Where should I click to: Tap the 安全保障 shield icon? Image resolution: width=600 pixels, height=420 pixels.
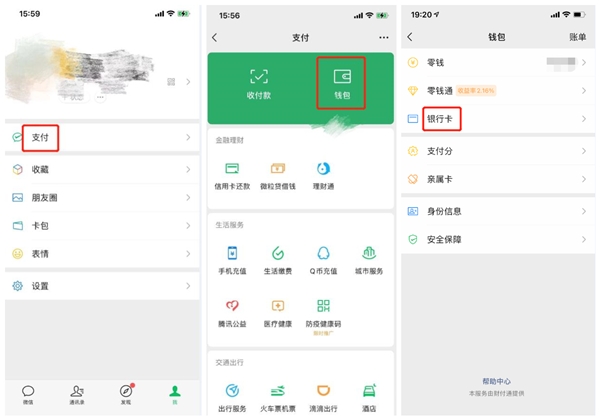(x=413, y=239)
